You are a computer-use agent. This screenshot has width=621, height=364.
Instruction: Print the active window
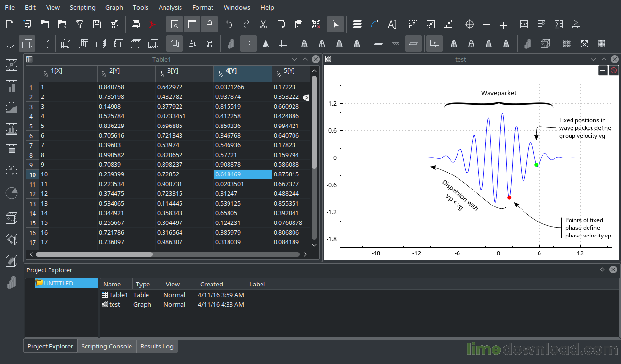pos(136,24)
